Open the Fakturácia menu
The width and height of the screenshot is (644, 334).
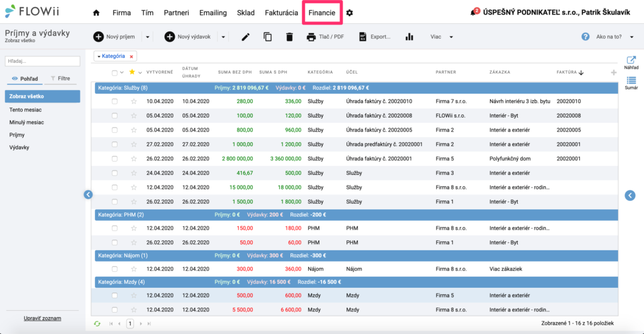(281, 13)
